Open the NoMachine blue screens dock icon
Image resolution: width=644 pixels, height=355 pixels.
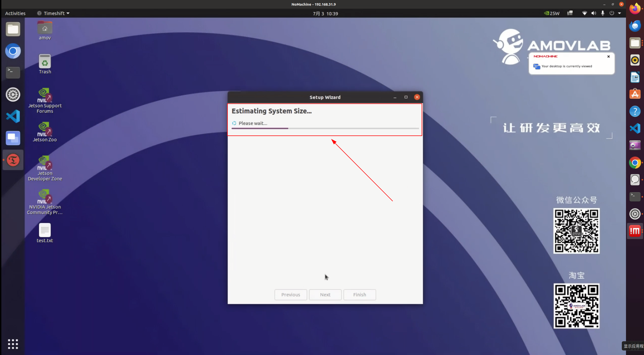[x=13, y=138]
